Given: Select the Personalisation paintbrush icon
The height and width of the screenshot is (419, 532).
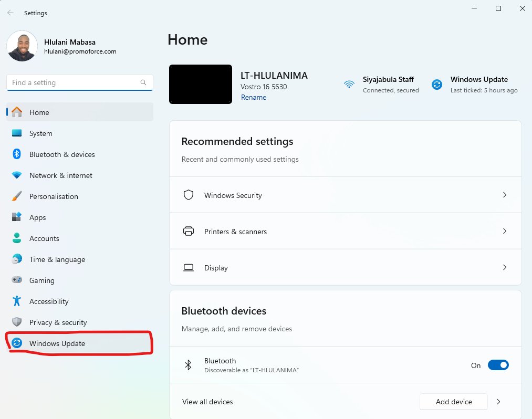Looking at the screenshot, I should [17, 196].
